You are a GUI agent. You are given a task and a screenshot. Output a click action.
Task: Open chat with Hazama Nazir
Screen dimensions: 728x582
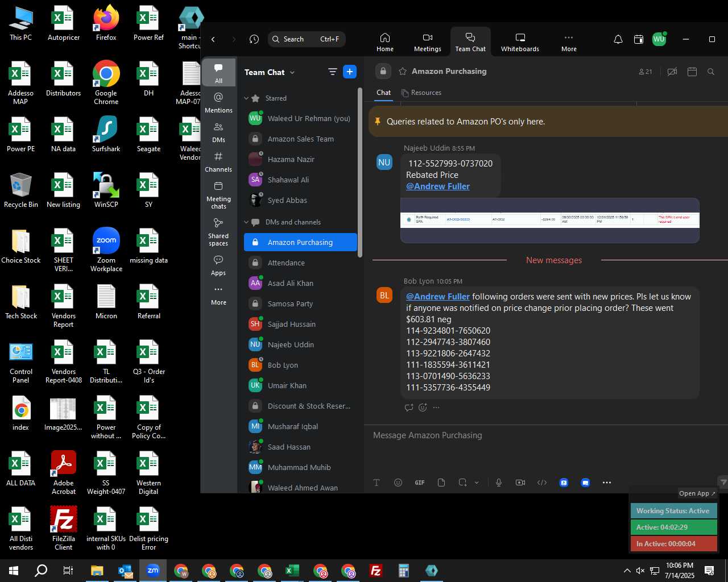tap(300, 159)
